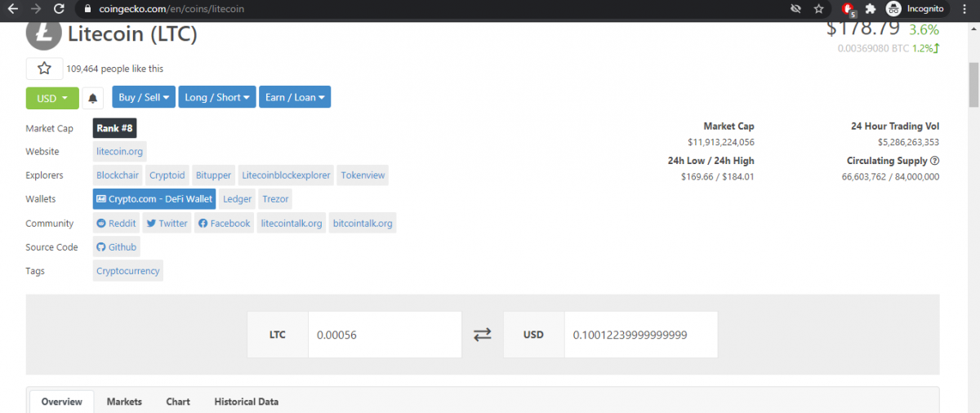Reload the page using the browser refresh icon
The image size is (980, 413).
click(59, 9)
